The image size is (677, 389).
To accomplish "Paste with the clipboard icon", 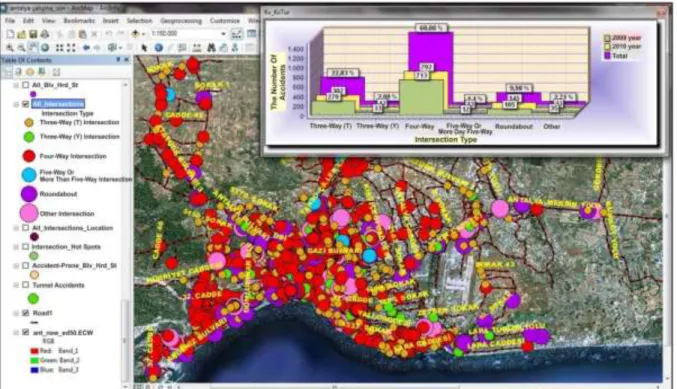I will 82,34.
